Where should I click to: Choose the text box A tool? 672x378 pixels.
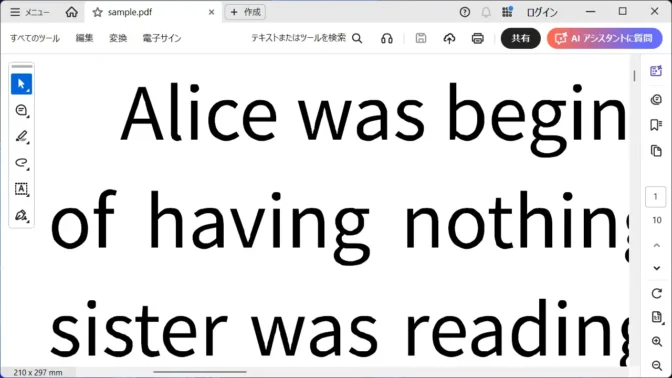pyautogui.click(x=21, y=189)
